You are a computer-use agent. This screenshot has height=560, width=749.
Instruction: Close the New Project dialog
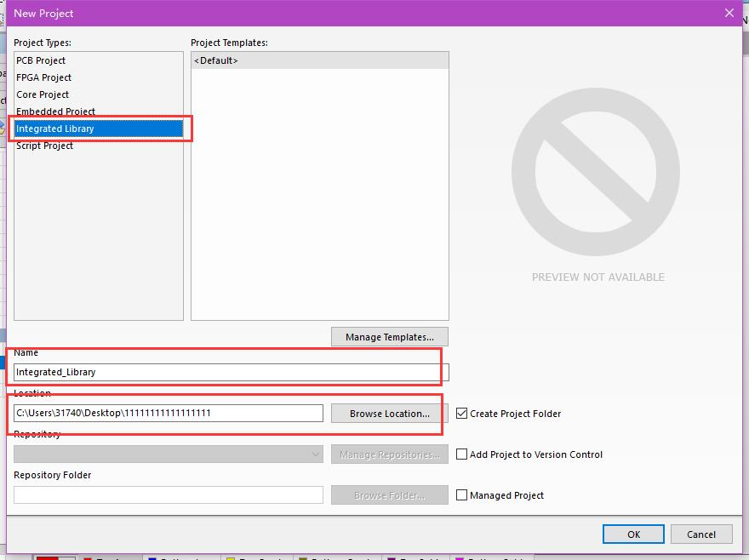(729, 14)
